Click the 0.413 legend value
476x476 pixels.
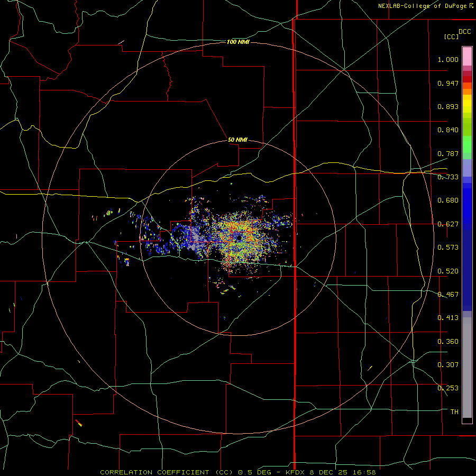pyautogui.click(x=448, y=318)
